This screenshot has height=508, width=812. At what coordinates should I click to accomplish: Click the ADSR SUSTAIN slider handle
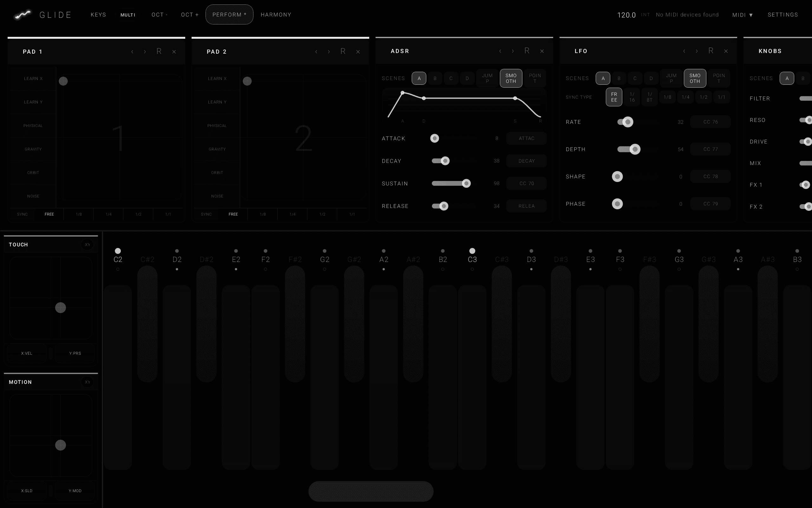(x=466, y=184)
